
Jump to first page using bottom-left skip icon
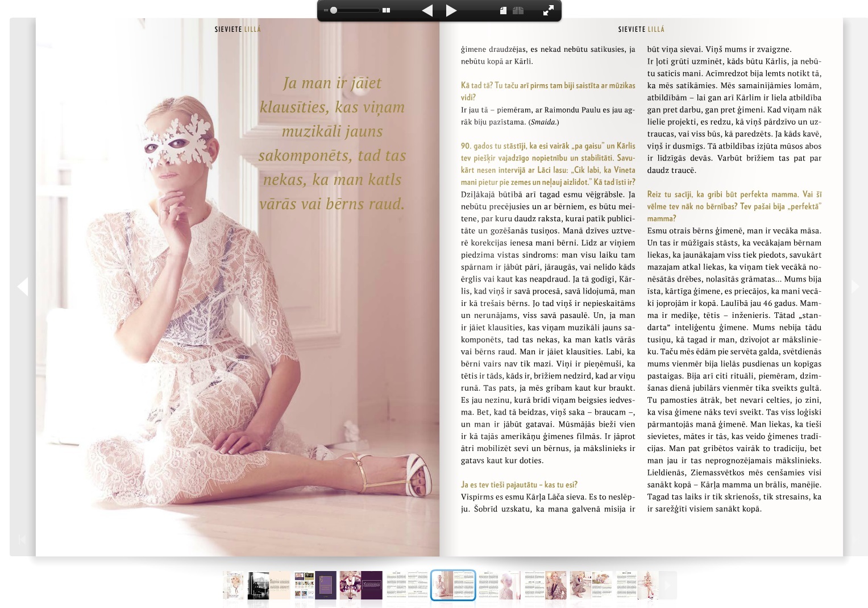coord(22,539)
